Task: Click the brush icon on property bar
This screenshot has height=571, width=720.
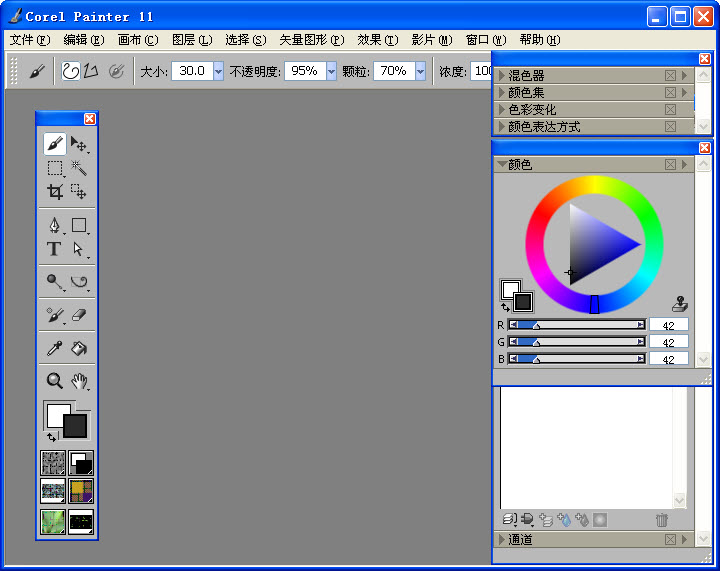Action: (x=37, y=71)
